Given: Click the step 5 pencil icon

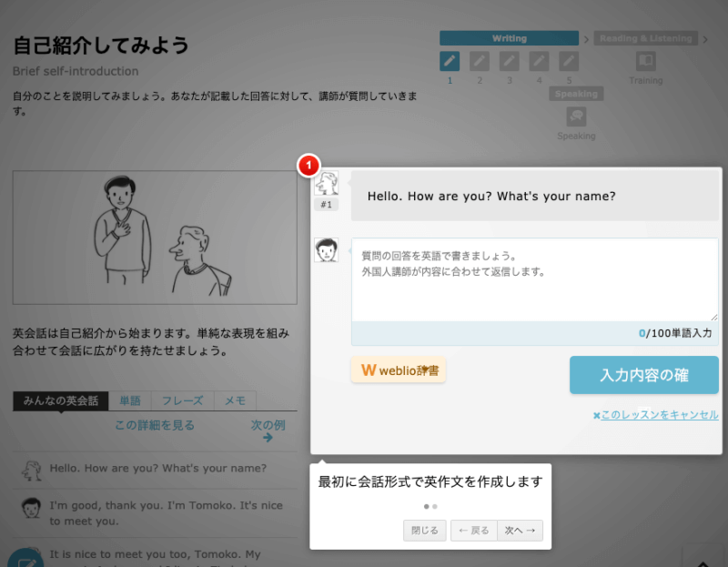Looking at the screenshot, I should 569,62.
